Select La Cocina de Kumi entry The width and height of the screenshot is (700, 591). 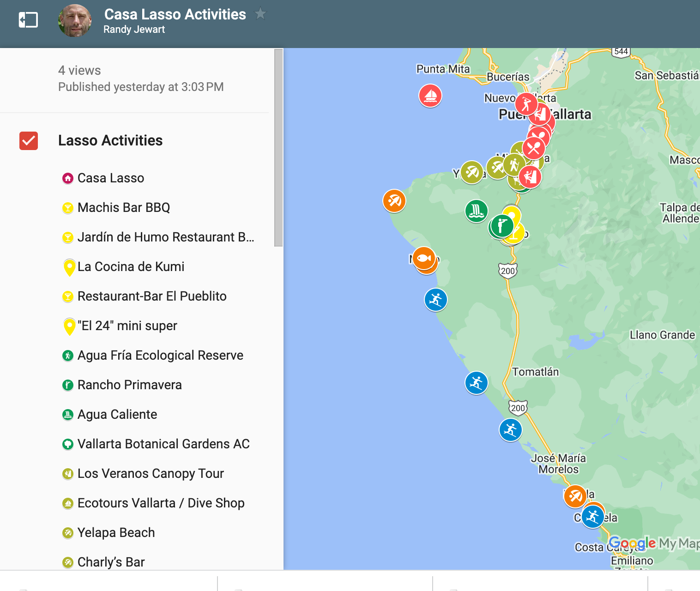tap(131, 266)
